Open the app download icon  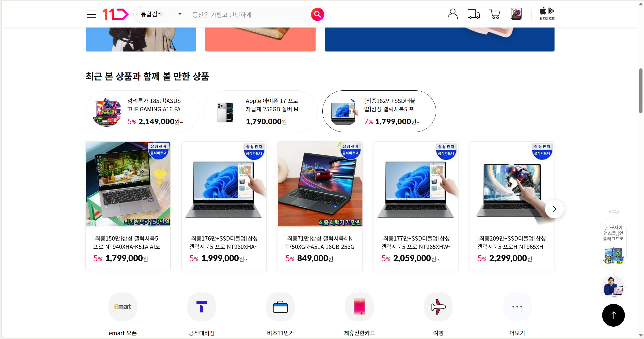(547, 14)
